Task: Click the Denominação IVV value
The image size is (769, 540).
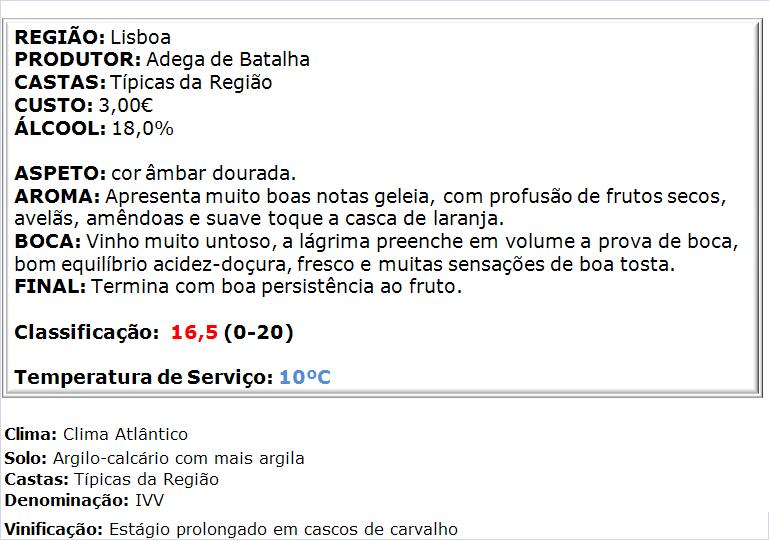Action: (x=150, y=500)
